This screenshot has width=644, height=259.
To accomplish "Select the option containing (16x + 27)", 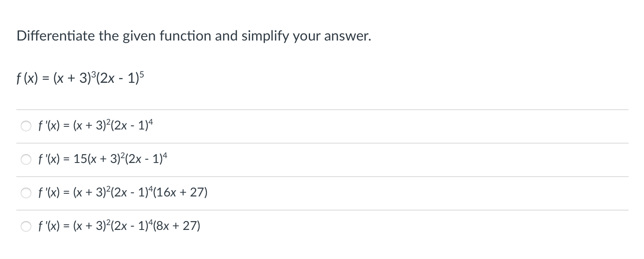I will (26, 192).
